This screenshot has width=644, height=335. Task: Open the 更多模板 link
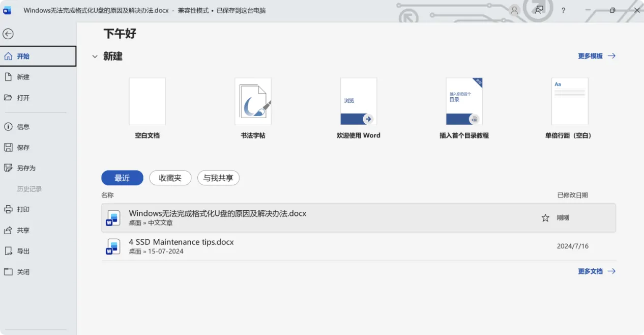(x=597, y=56)
